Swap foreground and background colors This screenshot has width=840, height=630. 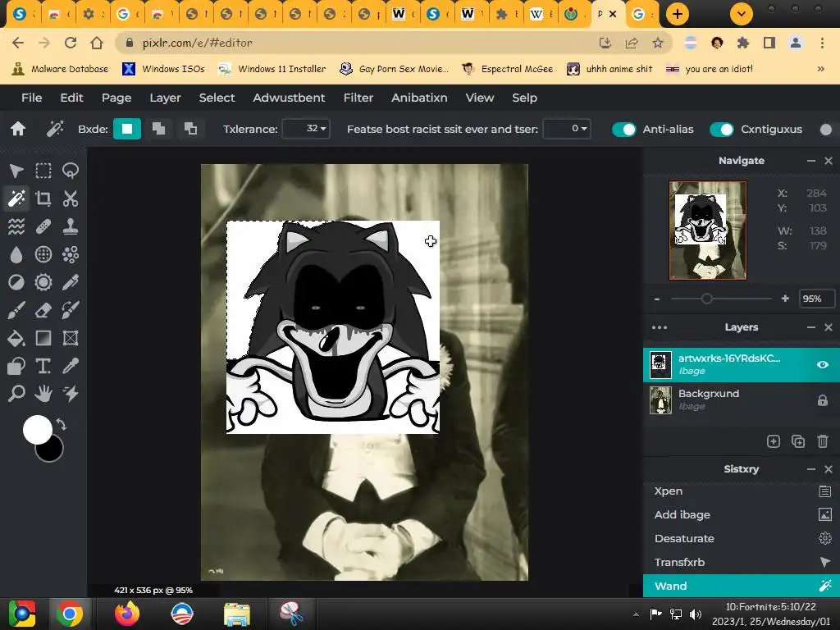click(x=61, y=425)
